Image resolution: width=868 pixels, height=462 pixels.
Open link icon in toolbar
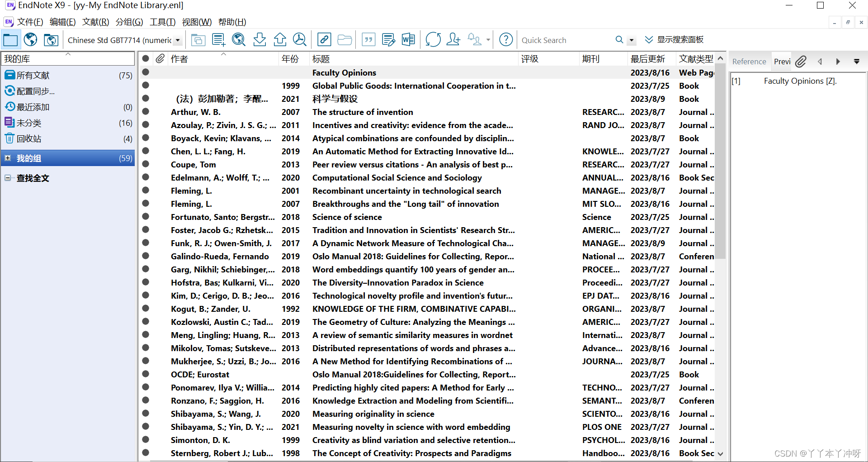coord(324,40)
